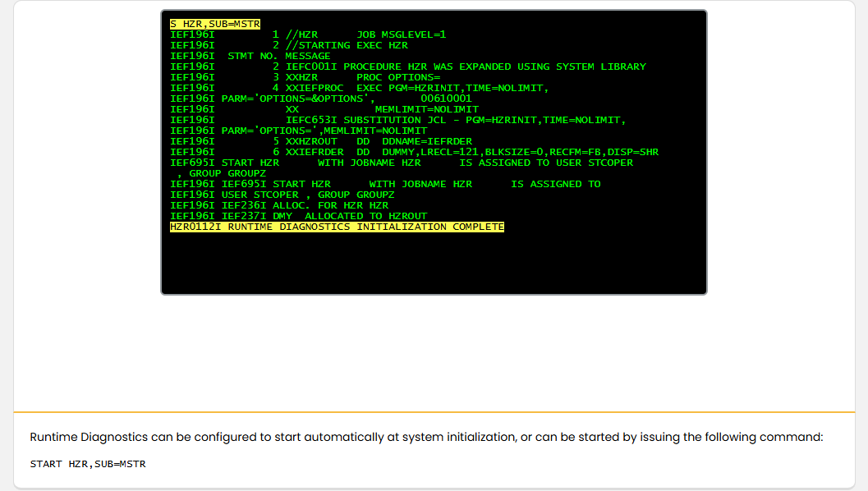Screen dimensions: 868x491
Task: Select the IEFC653I SUBSTITUTION JCL line
Action: tap(398, 120)
